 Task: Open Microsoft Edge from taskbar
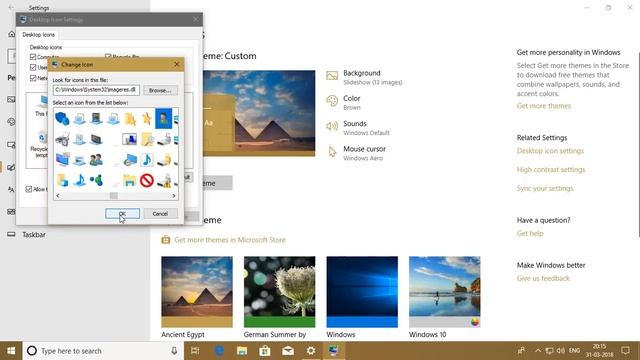point(219,351)
